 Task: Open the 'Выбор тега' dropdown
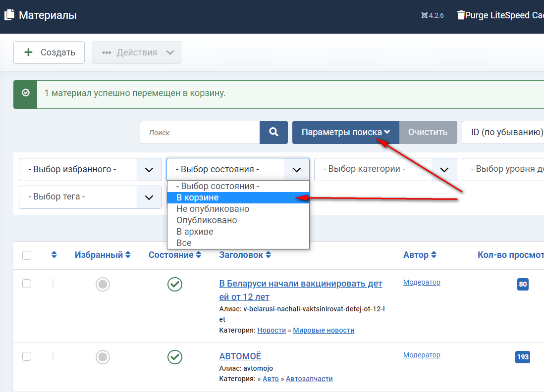click(x=90, y=197)
